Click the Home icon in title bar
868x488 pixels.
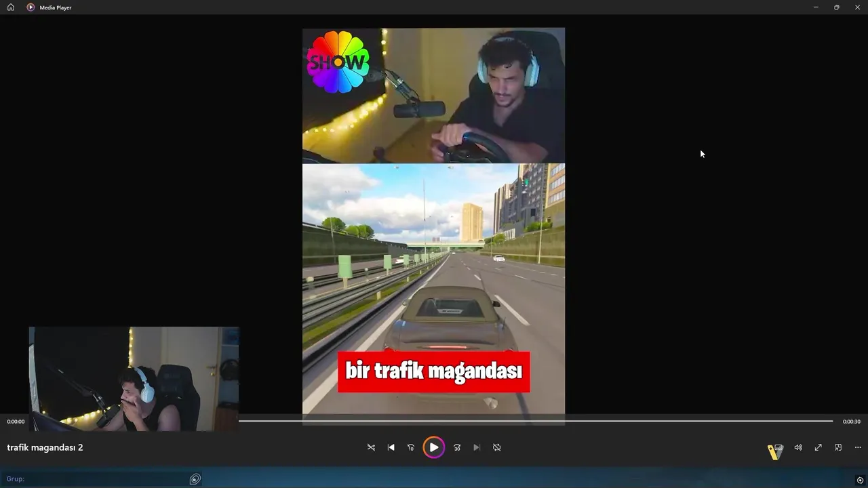[11, 7]
